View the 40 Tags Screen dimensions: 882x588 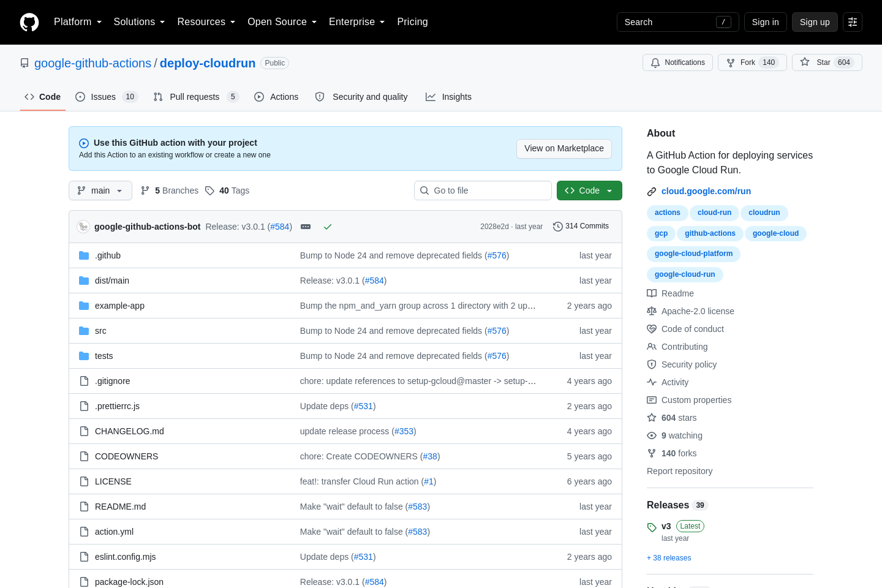[227, 190]
